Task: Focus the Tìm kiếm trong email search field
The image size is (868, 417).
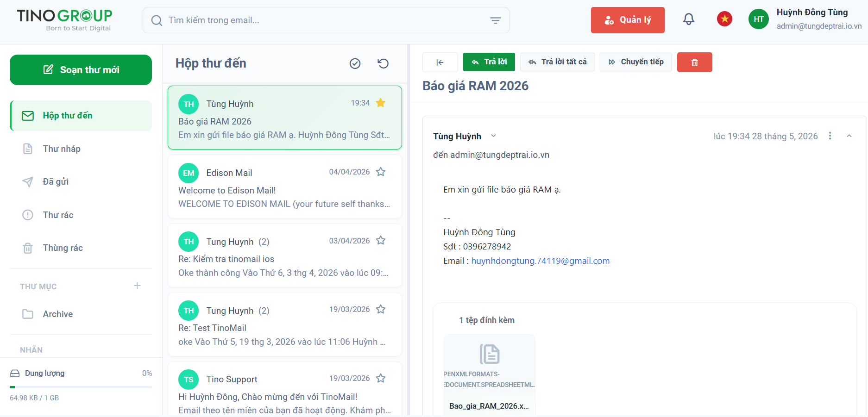Action: click(x=326, y=20)
